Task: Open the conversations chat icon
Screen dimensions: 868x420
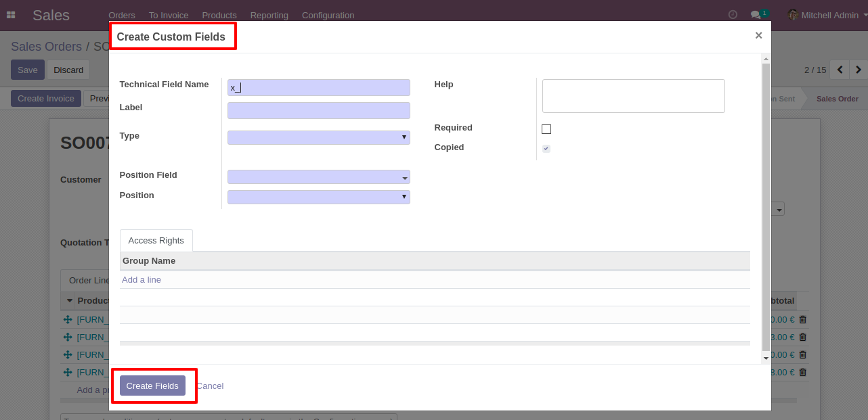Action: click(756, 15)
